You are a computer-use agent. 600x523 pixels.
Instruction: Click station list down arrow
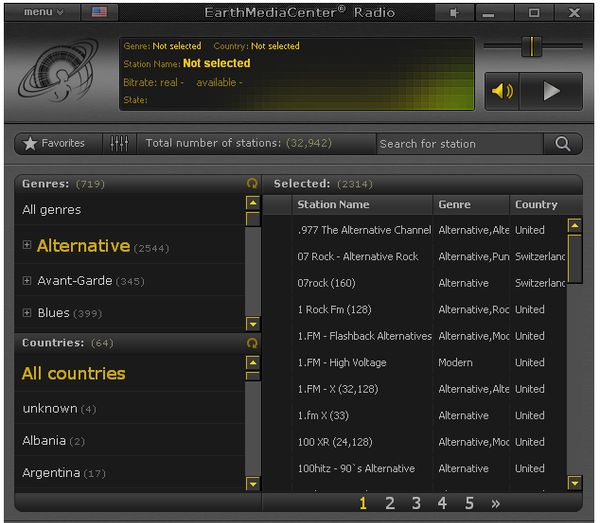pos(575,483)
